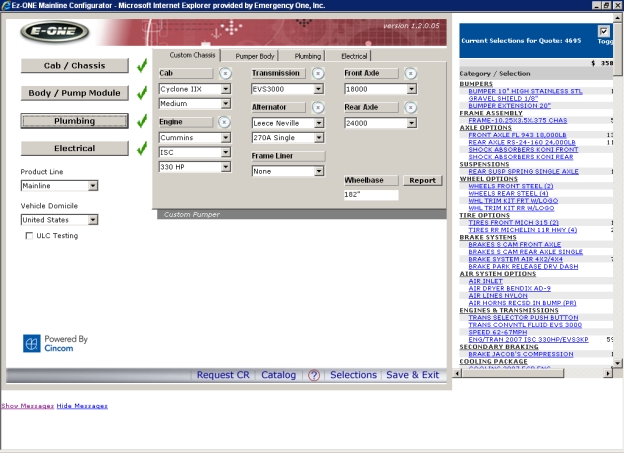The height and width of the screenshot is (453, 624).
Task: Open the 18000 front axle dropdown
Action: 411,89
